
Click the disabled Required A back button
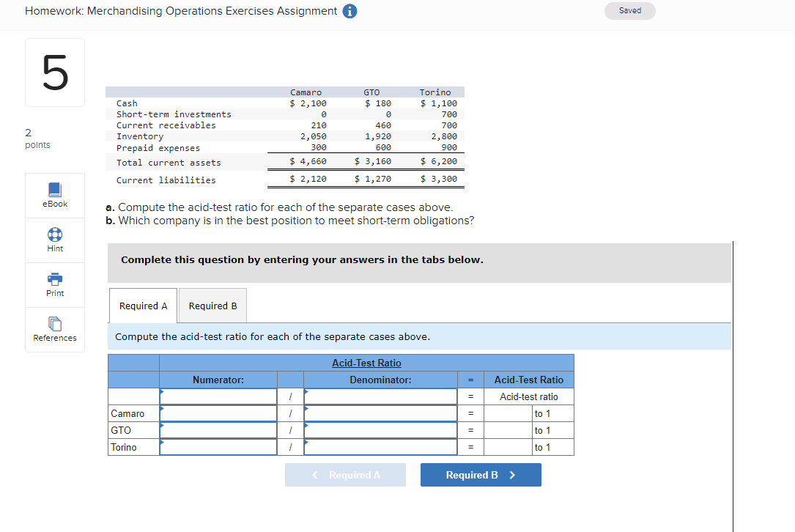pos(345,475)
